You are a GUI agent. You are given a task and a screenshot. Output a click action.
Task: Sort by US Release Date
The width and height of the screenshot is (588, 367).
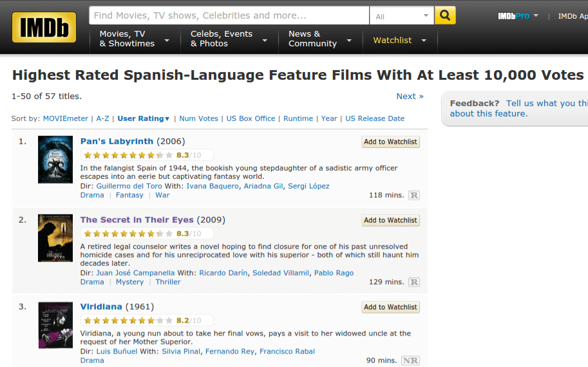point(375,118)
